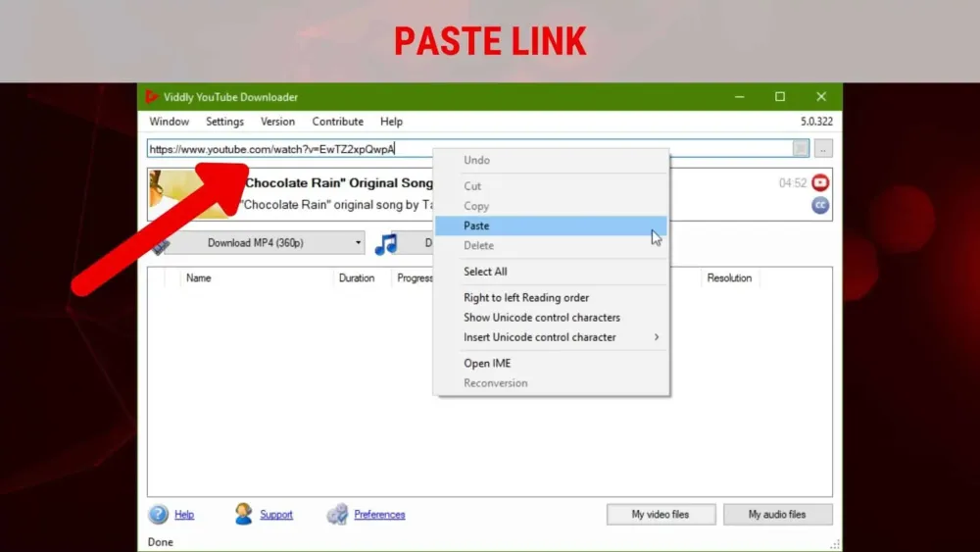The width and height of the screenshot is (980, 552).
Task: Select Show Unicode control characters
Action: tap(551, 318)
